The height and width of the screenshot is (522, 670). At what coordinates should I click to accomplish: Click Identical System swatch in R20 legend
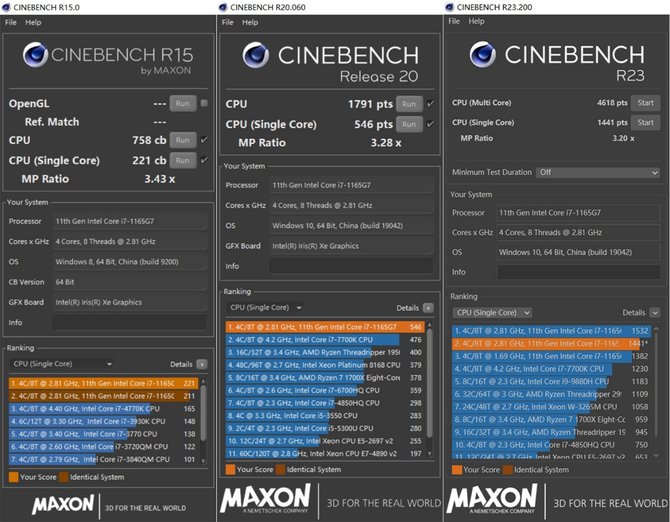click(280, 469)
